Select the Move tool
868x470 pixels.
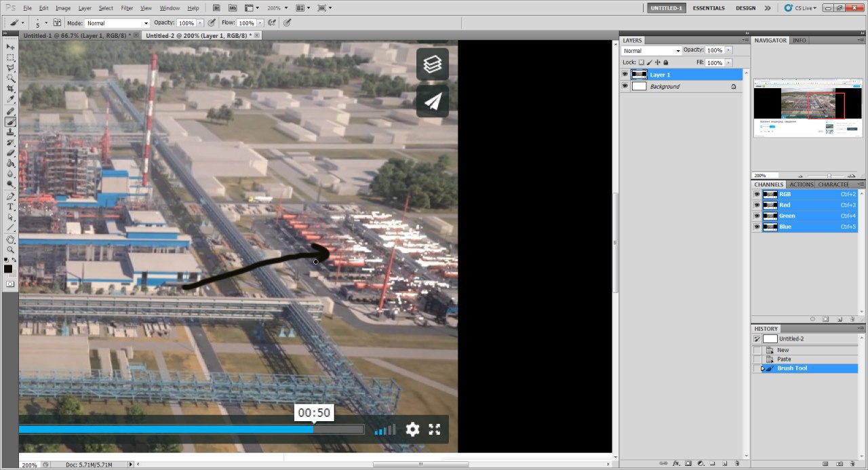10,47
